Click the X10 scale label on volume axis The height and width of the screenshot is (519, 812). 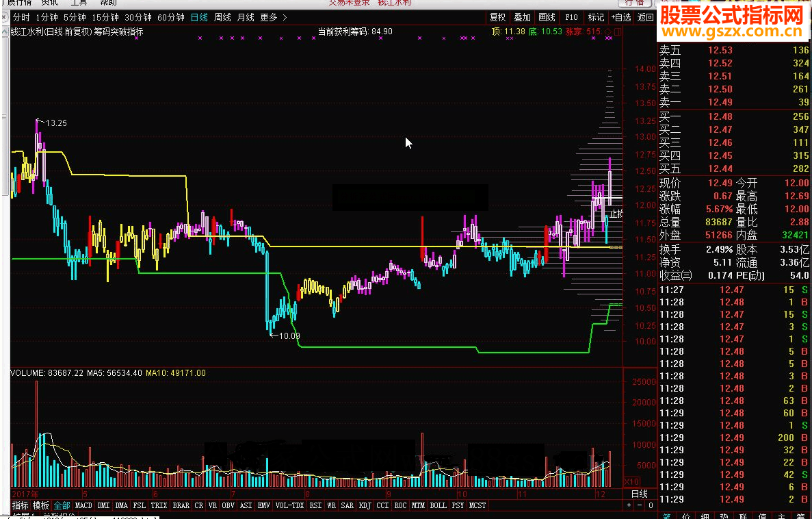tap(632, 481)
